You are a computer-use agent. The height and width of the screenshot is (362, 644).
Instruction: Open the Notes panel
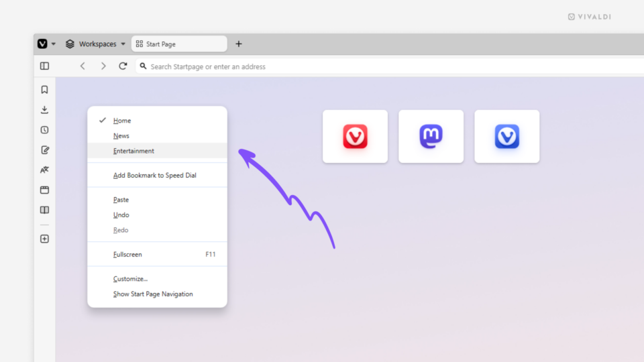(x=45, y=149)
